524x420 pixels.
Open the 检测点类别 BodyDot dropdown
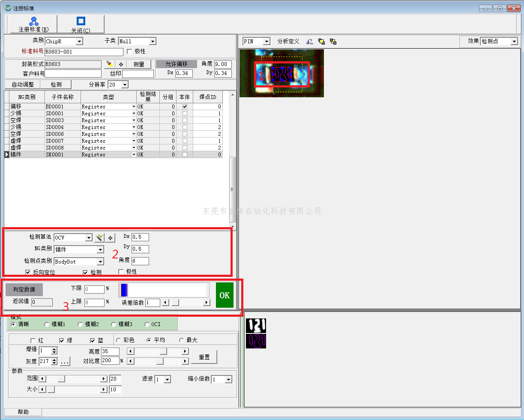tap(100, 261)
